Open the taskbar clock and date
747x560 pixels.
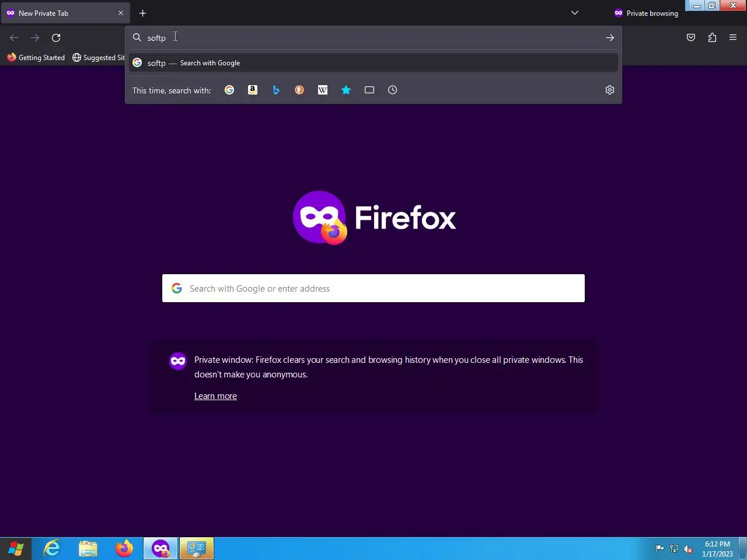(x=717, y=549)
